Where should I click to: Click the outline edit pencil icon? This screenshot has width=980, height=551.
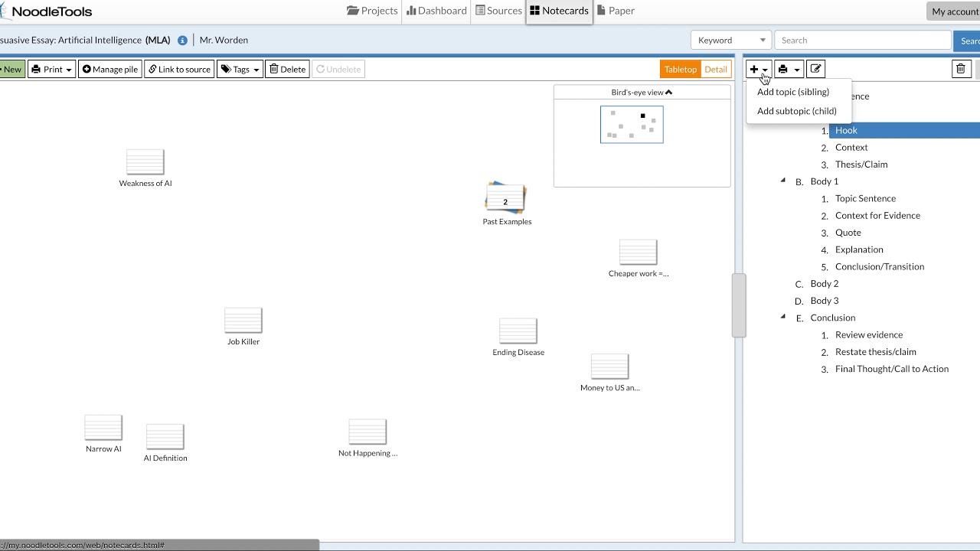click(816, 69)
